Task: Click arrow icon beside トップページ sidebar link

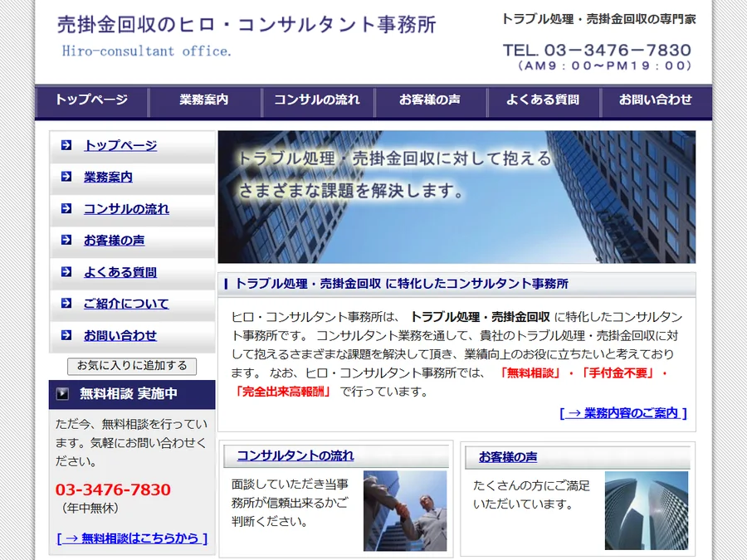Action: 66,144
